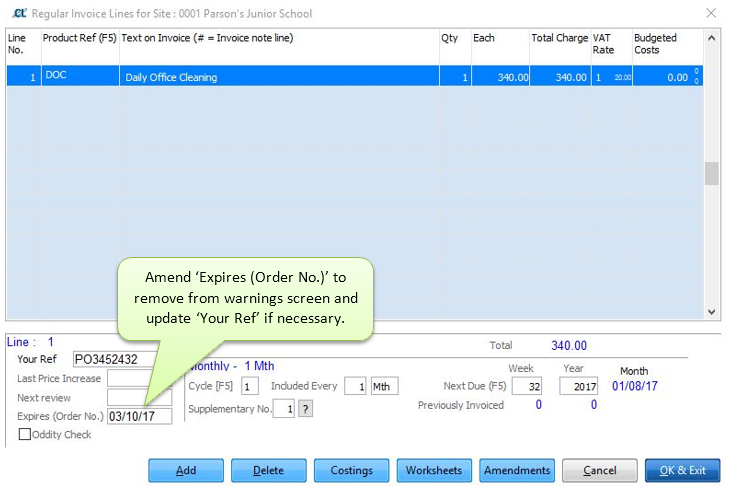Image resolution: width=729 pixels, height=490 pixels.
Task: Click the Year field showing 2017
Action: (x=578, y=386)
